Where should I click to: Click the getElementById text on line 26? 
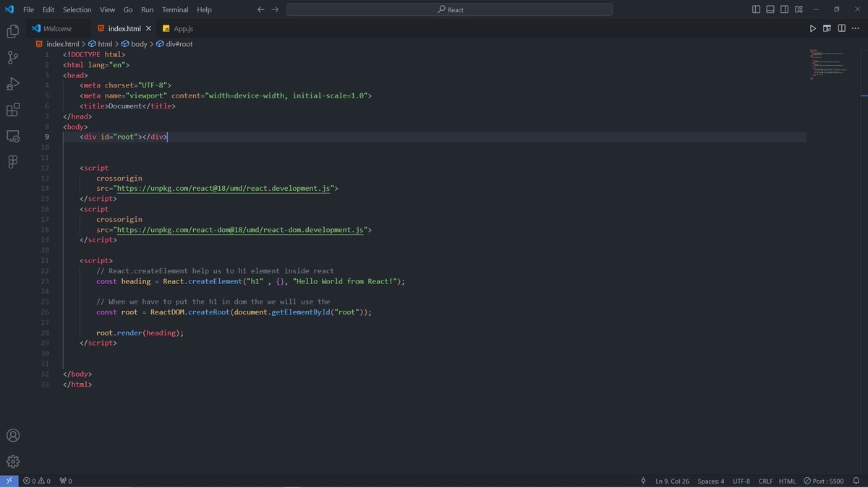click(x=302, y=312)
